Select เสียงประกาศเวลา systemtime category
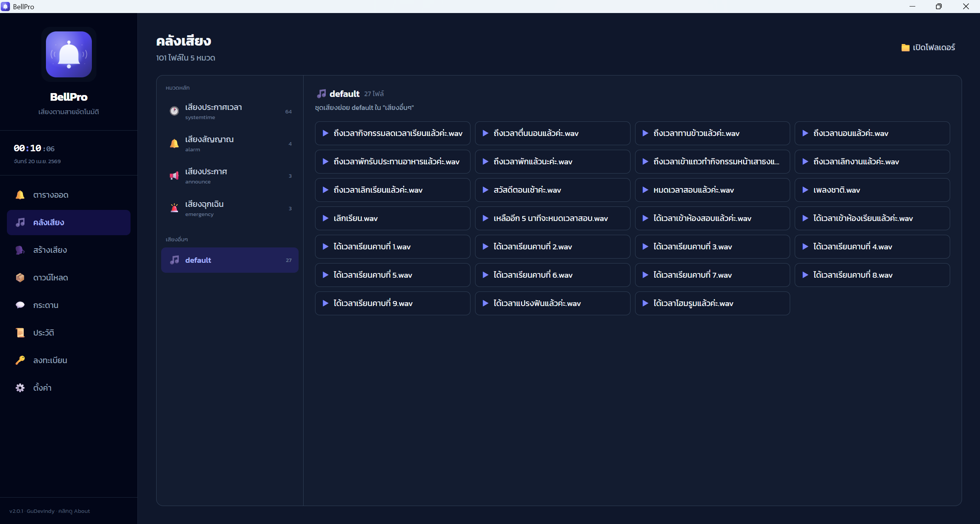980x524 pixels. (230, 111)
